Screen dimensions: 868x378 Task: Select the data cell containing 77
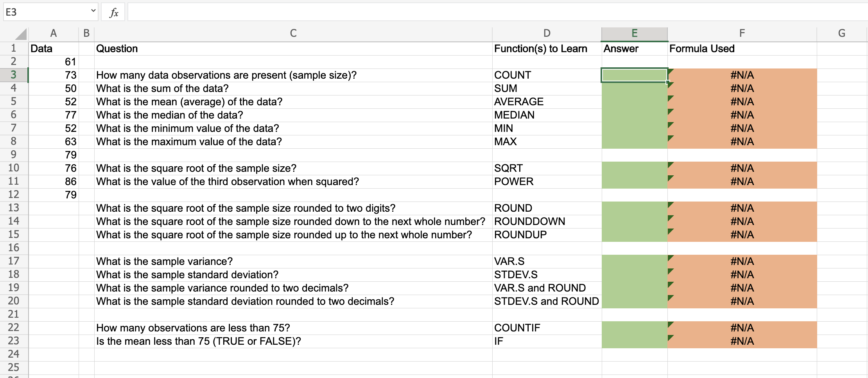54,115
